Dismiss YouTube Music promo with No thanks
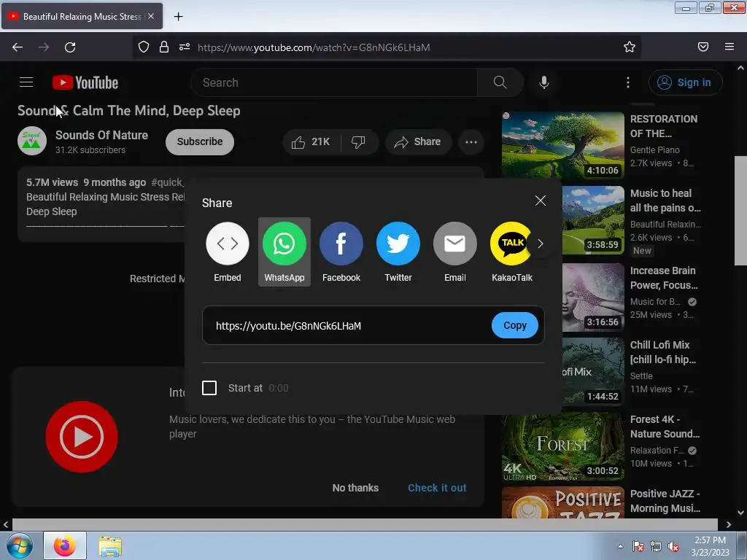The height and width of the screenshot is (560, 747). (x=355, y=488)
